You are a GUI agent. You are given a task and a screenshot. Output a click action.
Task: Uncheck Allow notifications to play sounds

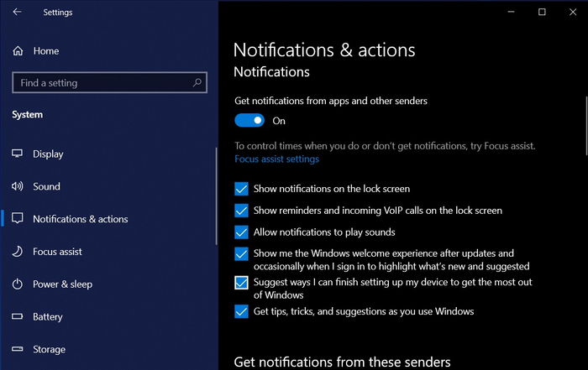pyautogui.click(x=241, y=232)
